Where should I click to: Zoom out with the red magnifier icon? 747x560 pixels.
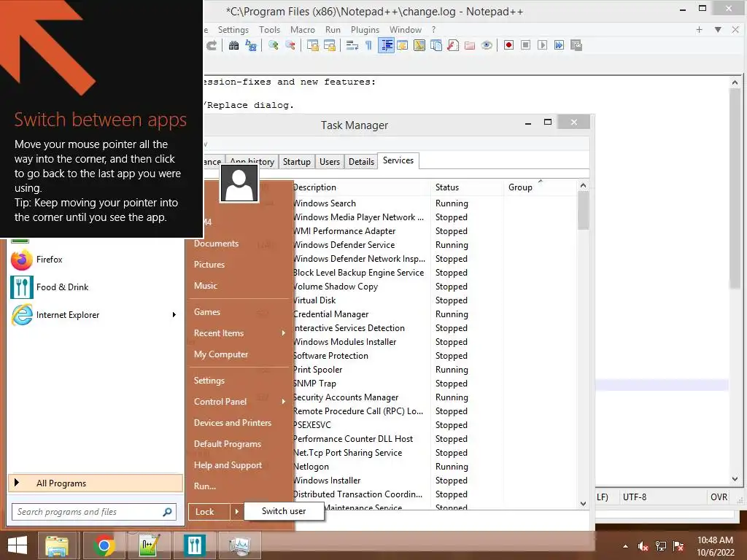[x=290, y=45]
